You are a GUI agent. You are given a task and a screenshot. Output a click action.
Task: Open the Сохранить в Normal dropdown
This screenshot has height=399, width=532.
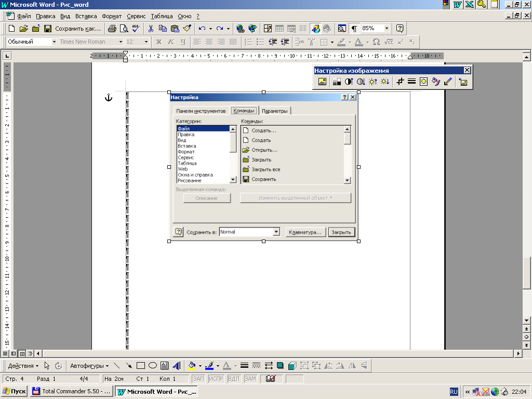pyautogui.click(x=276, y=232)
